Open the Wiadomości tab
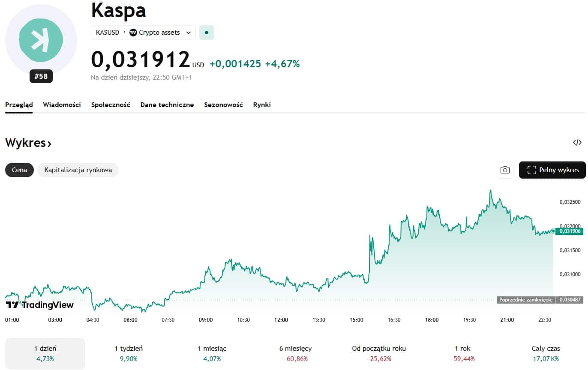The height and width of the screenshot is (370, 588). point(62,104)
